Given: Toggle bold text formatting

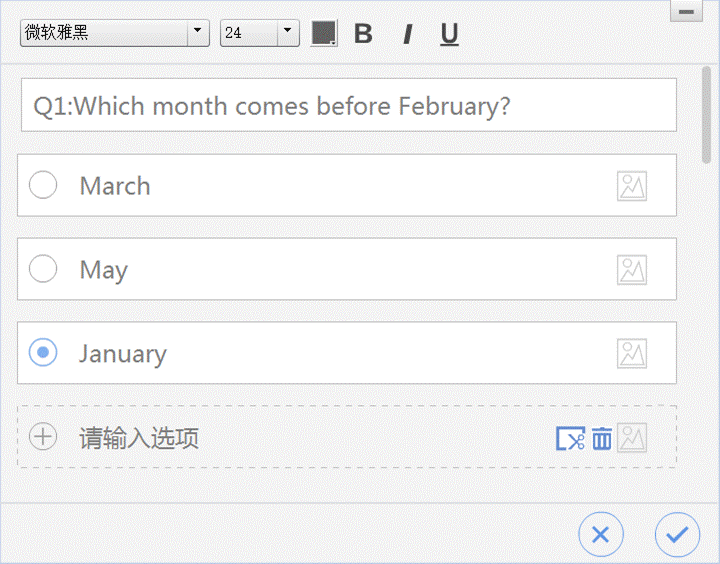Looking at the screenshot, I should 363,34.
